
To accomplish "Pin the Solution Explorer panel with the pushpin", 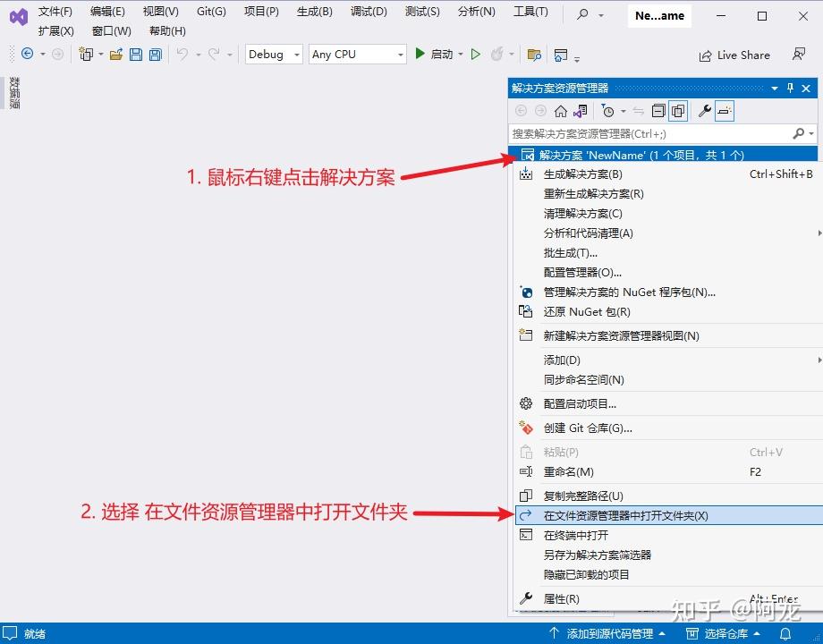I will (791, 88).
